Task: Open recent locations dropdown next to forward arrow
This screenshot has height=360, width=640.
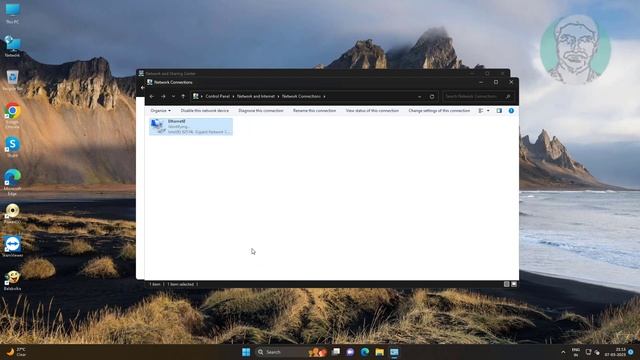Action: (x=173, y=96)
